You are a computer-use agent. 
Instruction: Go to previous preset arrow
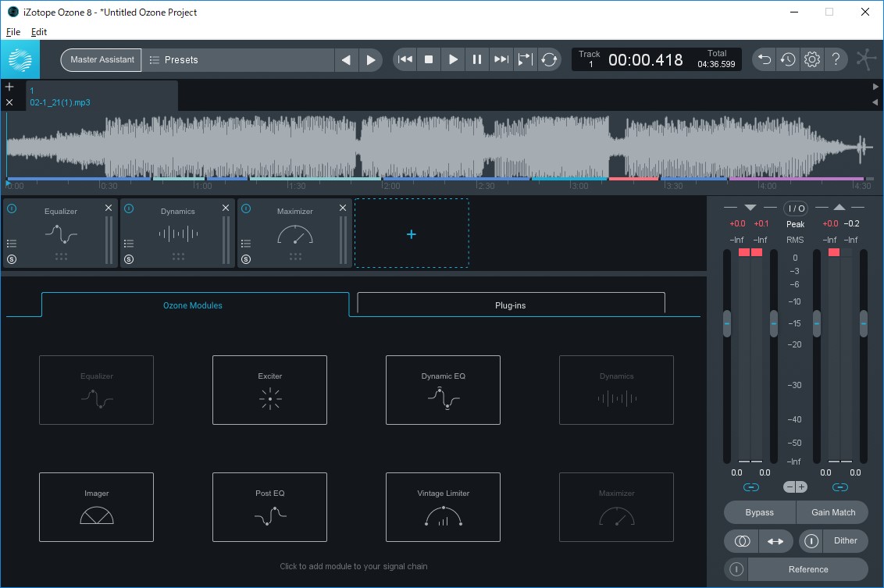click(346, 60)
